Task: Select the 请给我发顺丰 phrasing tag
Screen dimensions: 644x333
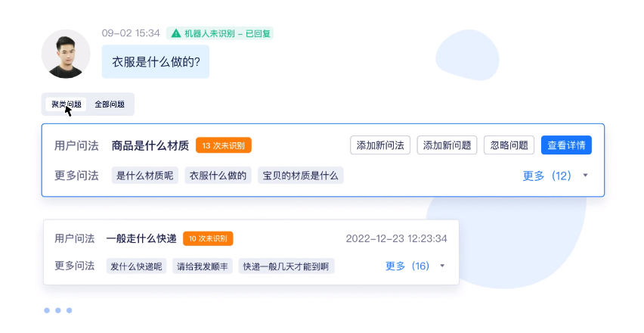Action: 203,266
